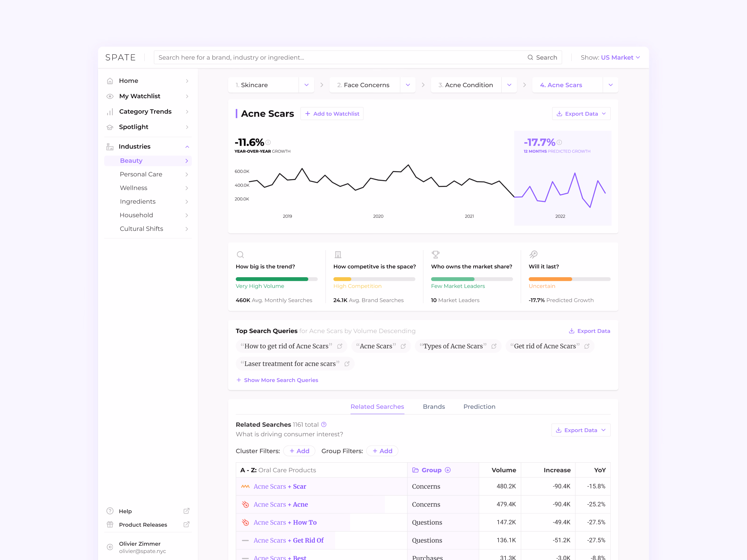Click the Home house icon in sidebar
The width and height of the screenshot is (747, 560).
tap(110, 81)
